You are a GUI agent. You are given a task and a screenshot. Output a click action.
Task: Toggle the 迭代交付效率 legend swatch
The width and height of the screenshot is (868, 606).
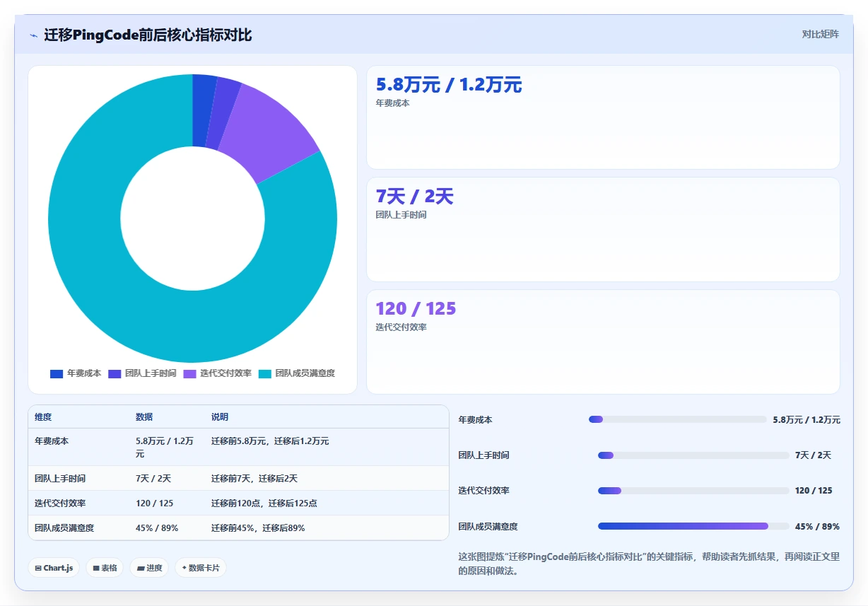189,373
